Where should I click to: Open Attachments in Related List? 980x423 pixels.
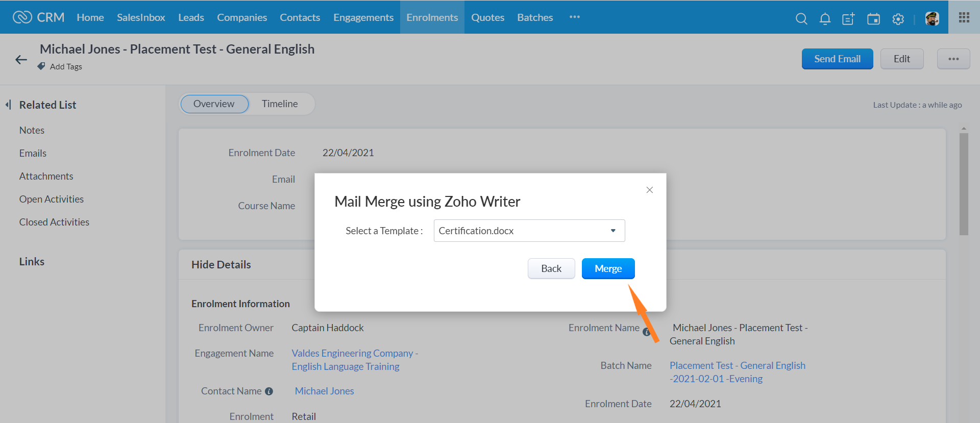(46, 176)
